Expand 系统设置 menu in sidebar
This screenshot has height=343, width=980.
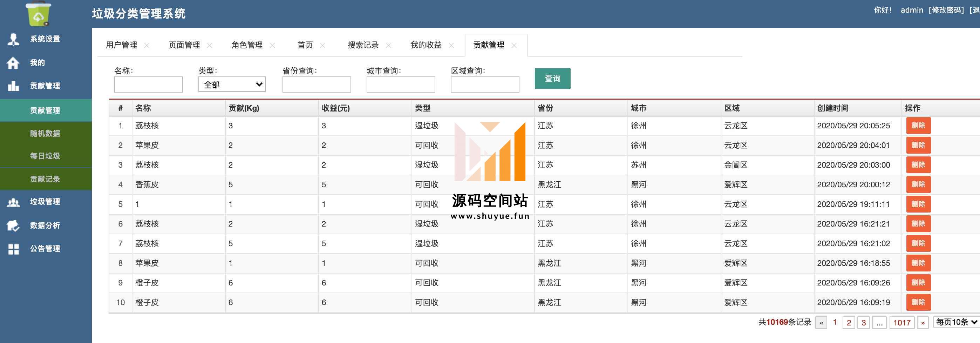pos(46,39)
